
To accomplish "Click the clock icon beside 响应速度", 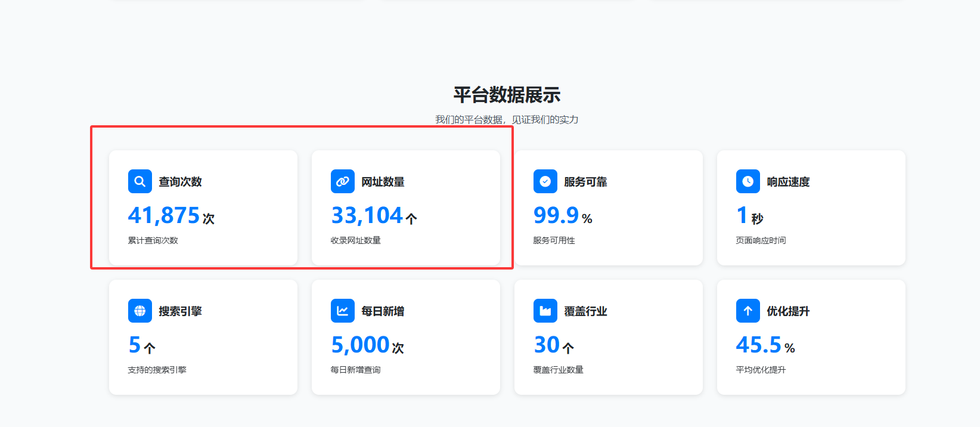I will tap(748, 181).
